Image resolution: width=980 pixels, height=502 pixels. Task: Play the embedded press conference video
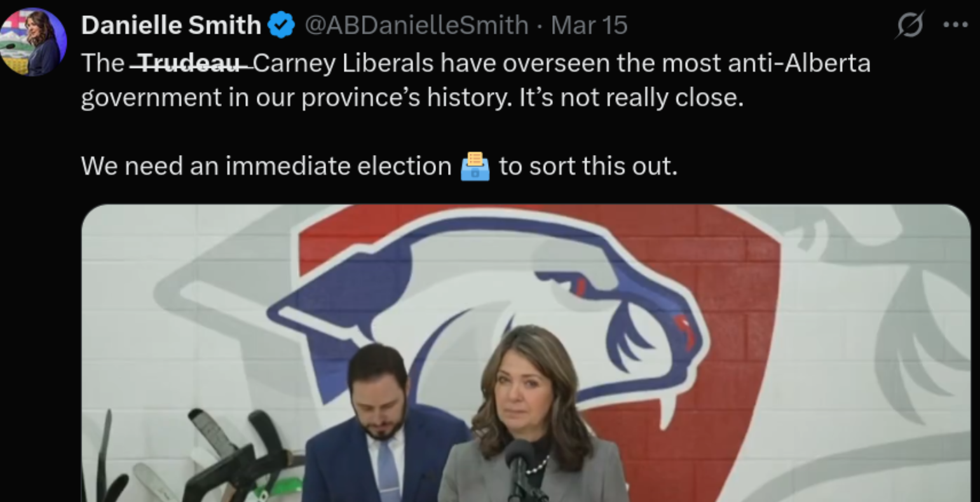coord(526,353)
